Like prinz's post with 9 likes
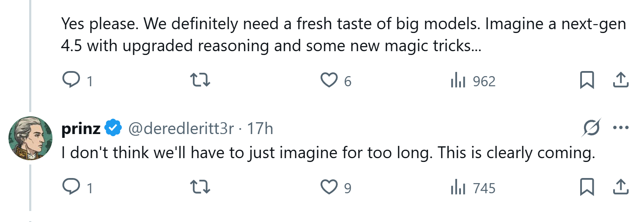644x222 pixels. coord(329,187)
